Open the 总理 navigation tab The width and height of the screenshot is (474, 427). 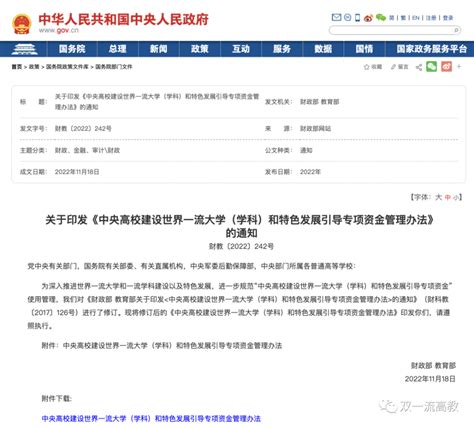point(117,49)
